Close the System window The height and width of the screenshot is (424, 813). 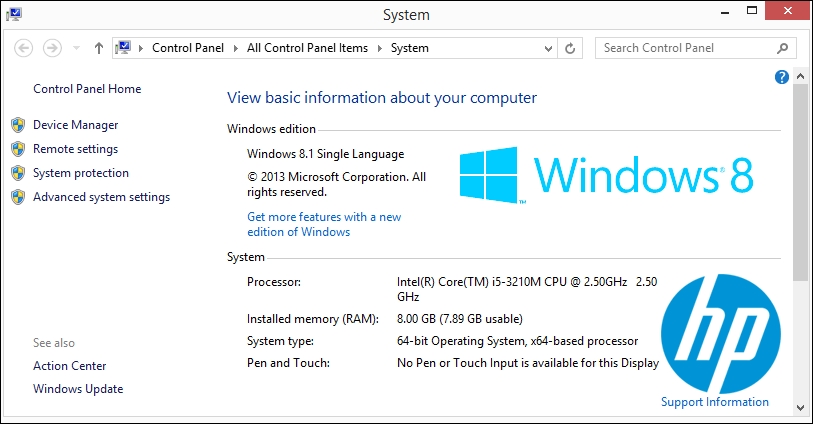tap(788, 11)
